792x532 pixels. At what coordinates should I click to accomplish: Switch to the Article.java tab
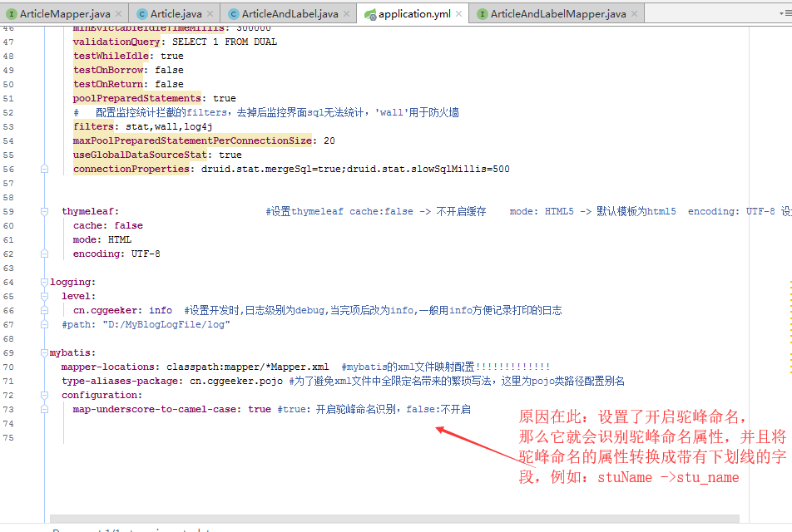pyautogui.click(x=174, y=13)
